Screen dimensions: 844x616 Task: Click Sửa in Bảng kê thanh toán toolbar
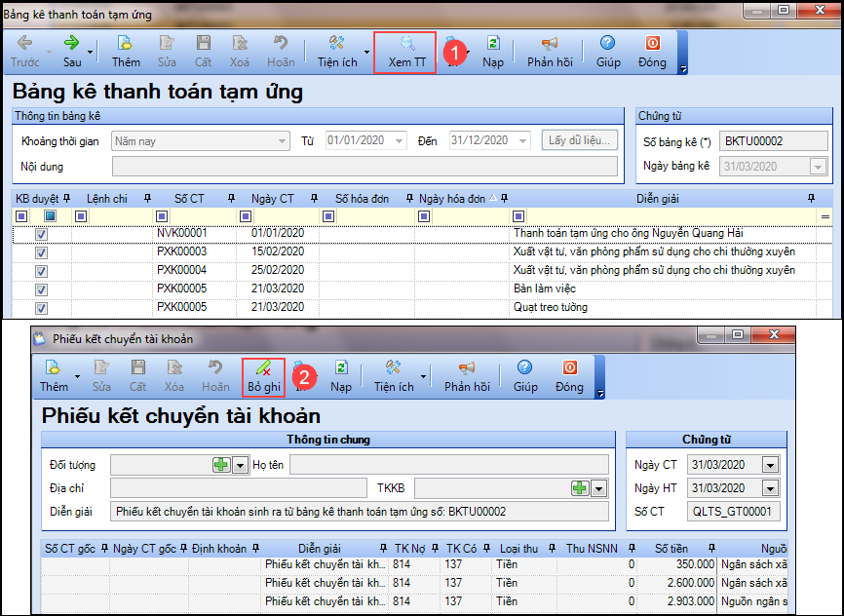point(167,51)
